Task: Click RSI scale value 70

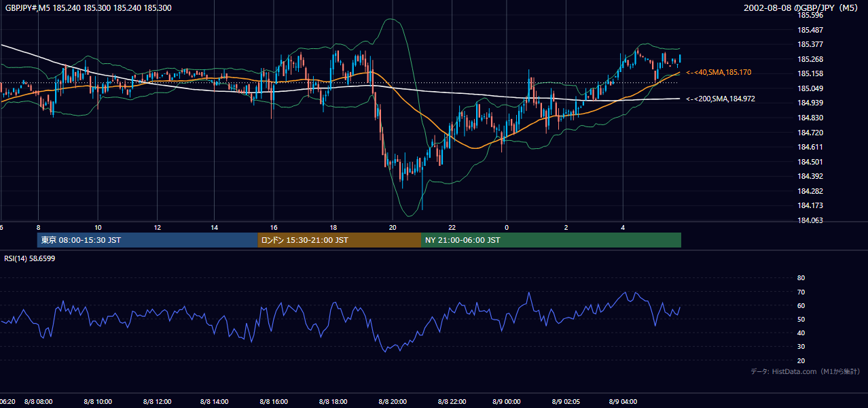Action: pyautogui.click(x=801, y=292)
